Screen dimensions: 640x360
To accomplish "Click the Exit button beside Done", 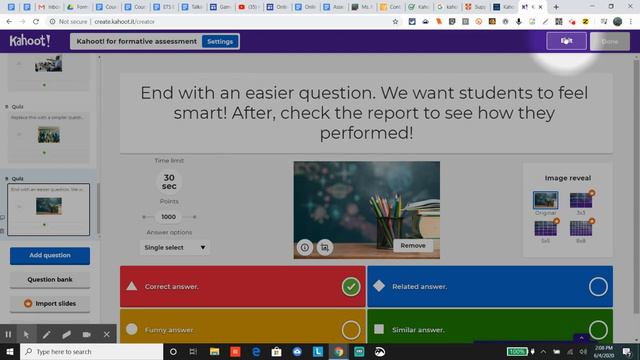I will click(567, 41).
